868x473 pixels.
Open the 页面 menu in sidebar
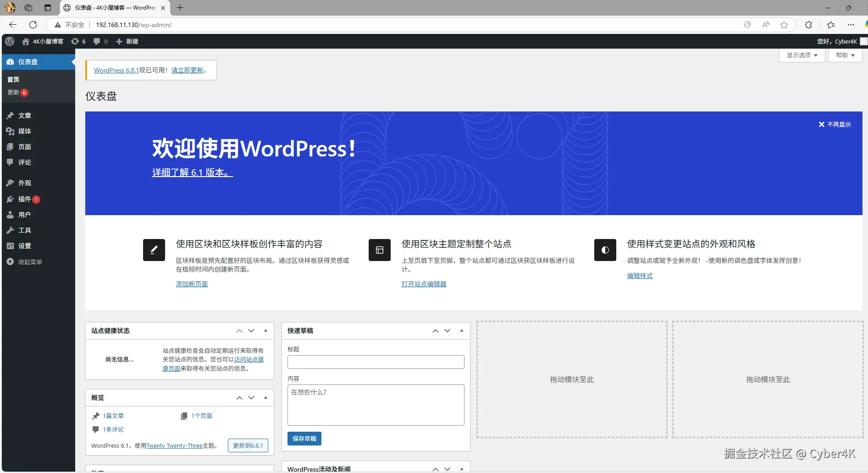point(39,147)
